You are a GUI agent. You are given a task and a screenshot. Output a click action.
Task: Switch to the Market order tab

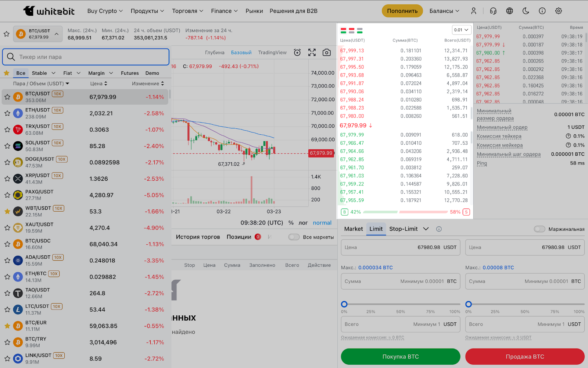(x=354, y=229)
